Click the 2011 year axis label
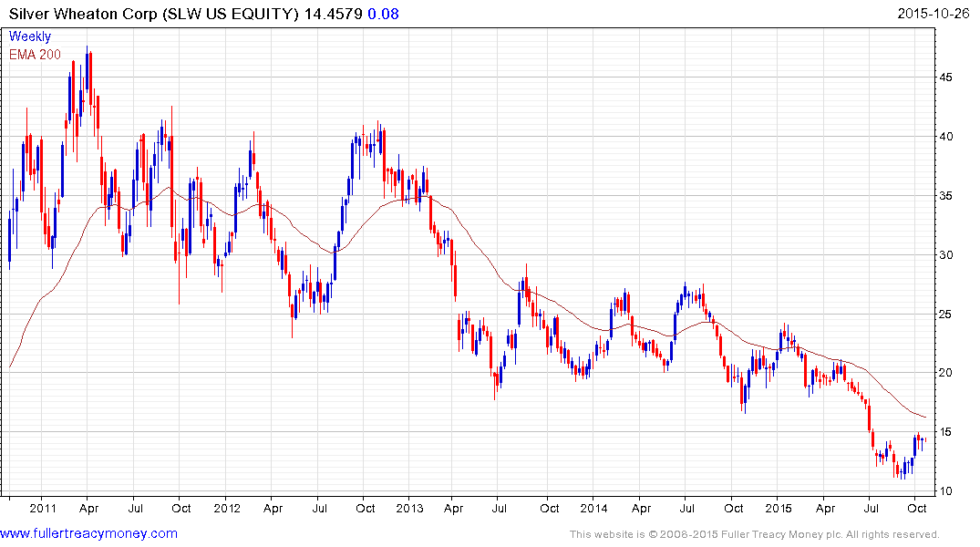The image size is (980, 547). point(43,508)
